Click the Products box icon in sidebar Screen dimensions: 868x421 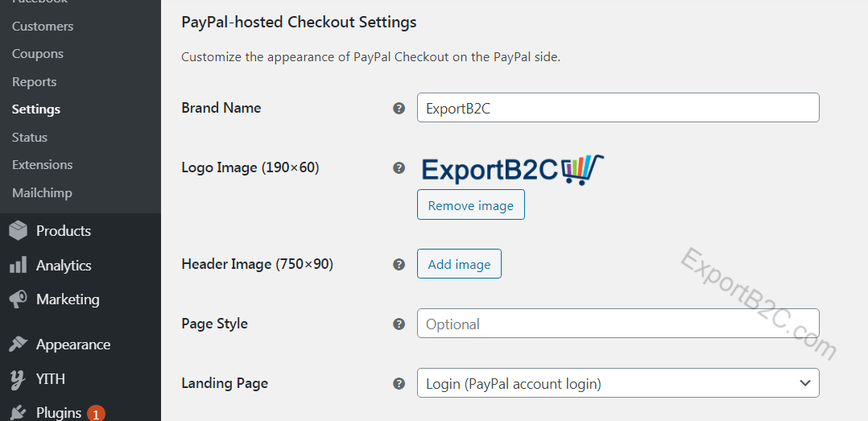[x=18, y=231]
